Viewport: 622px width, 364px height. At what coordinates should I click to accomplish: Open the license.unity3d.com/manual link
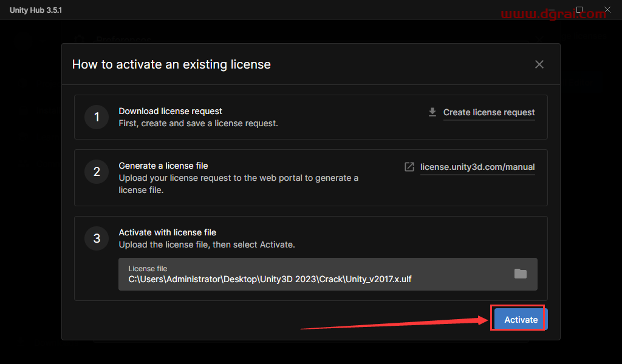click(477, 167)
